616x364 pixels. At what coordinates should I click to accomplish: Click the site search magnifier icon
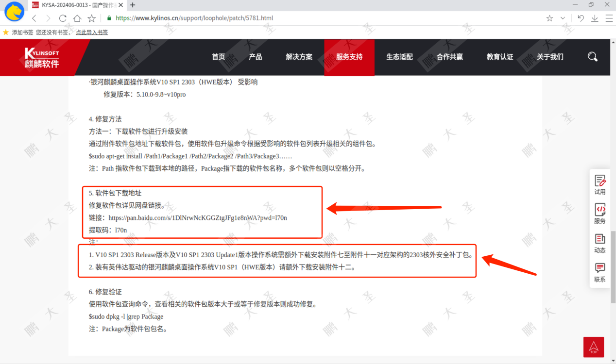pyautogui.click(x=593, y=57)
